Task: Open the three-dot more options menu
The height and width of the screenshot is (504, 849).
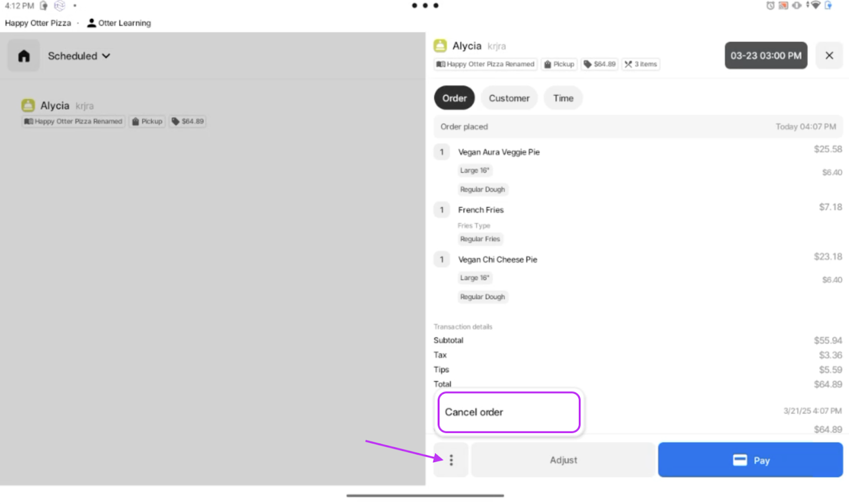Action: [x=451, y=460]
